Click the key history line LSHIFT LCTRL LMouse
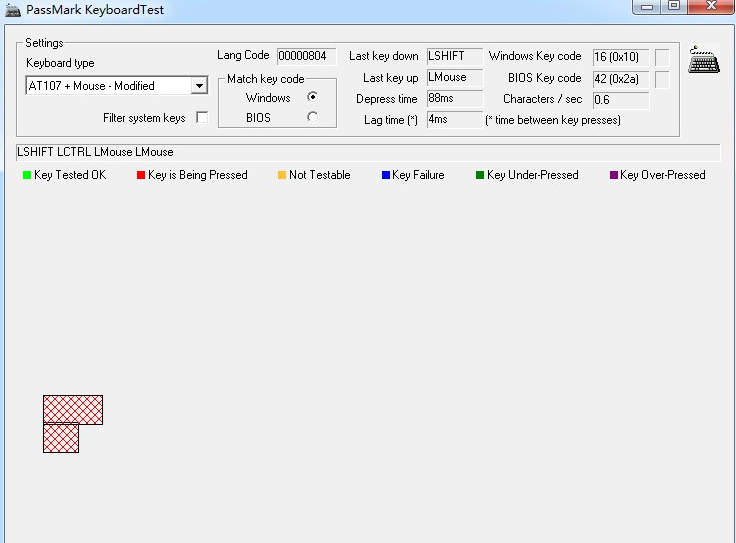 coord(368,152)
